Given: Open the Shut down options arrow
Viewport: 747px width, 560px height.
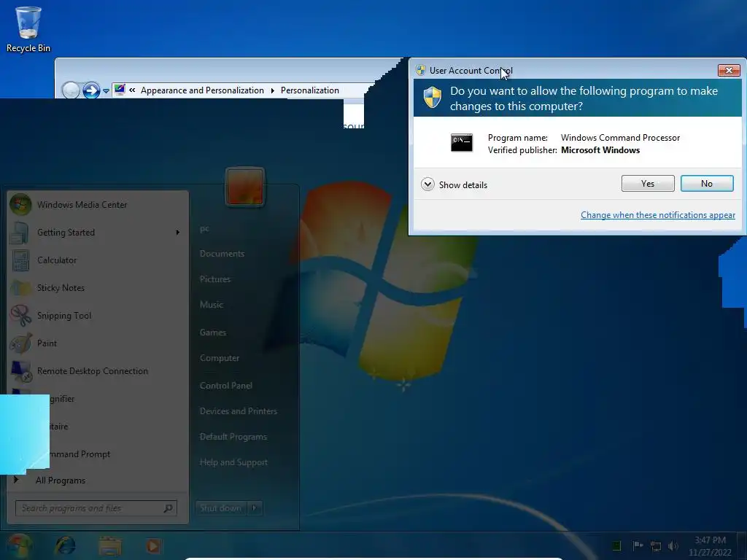Looking at the screenshot, I should click(x=255, y=508).
